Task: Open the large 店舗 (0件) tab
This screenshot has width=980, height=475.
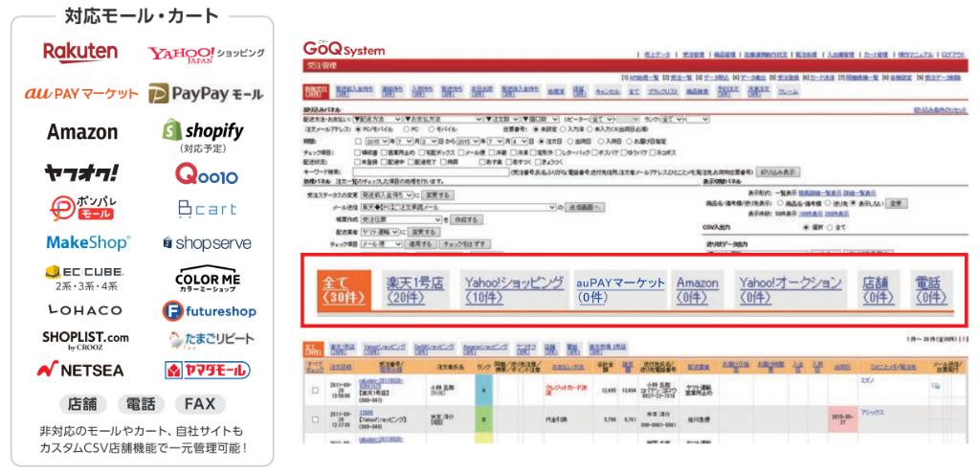Action: (879, 289)
